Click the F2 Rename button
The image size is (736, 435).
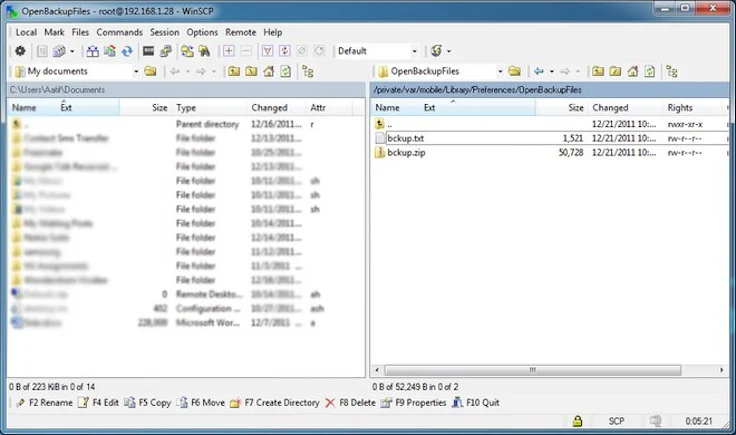45,403
